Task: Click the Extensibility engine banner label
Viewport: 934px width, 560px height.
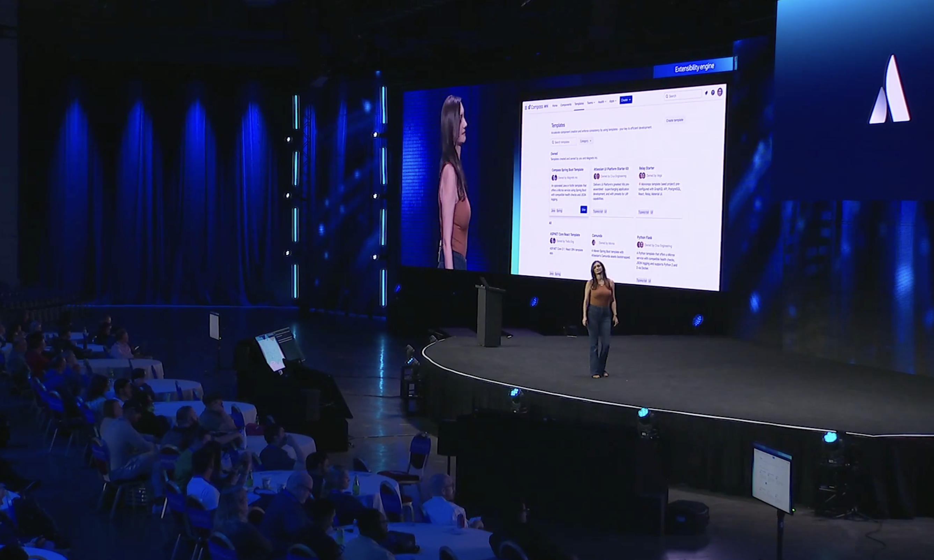Action: pyautogui.click(x=695, y=68)
